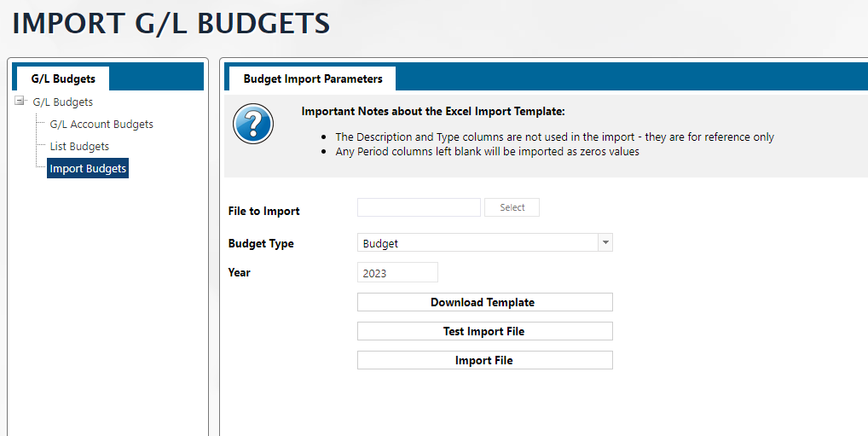868x436 pixels.
Task: Click the Budget Import Parameters tab
Action: tap(313, 78)
